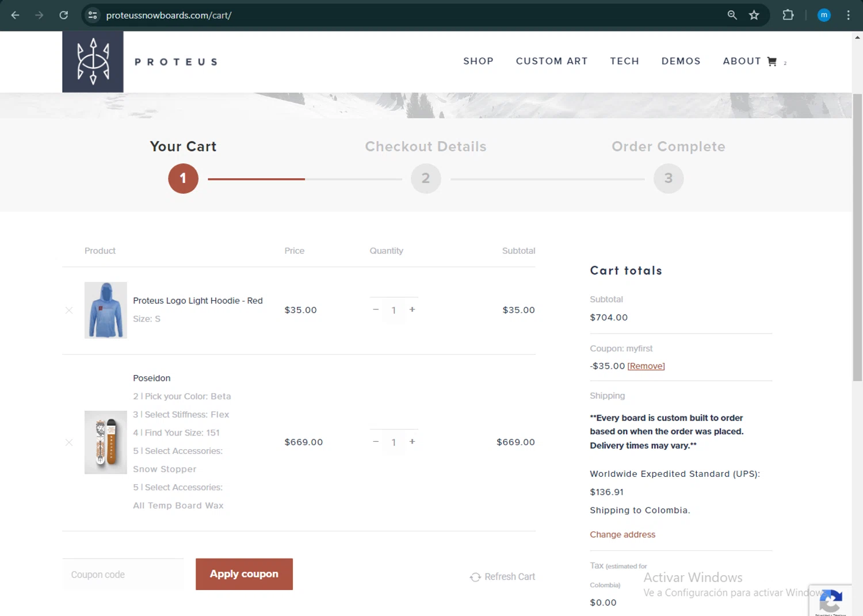Open the SHOP menu
Viewport: 863px width, 616px height.
pos(478,61)
